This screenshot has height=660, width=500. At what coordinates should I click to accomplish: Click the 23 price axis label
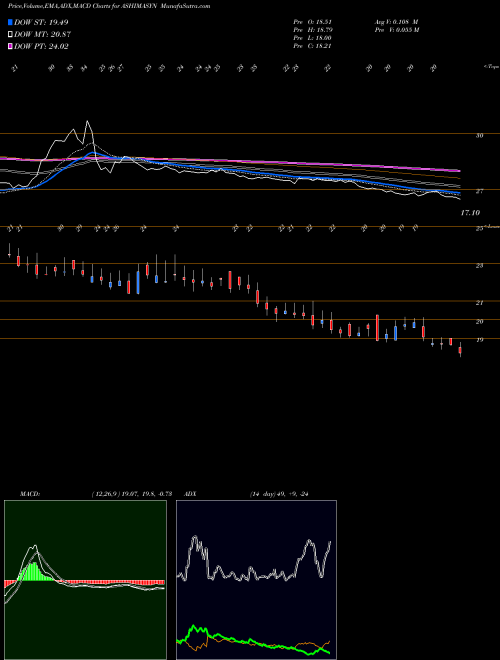click(x=479, y=266)
